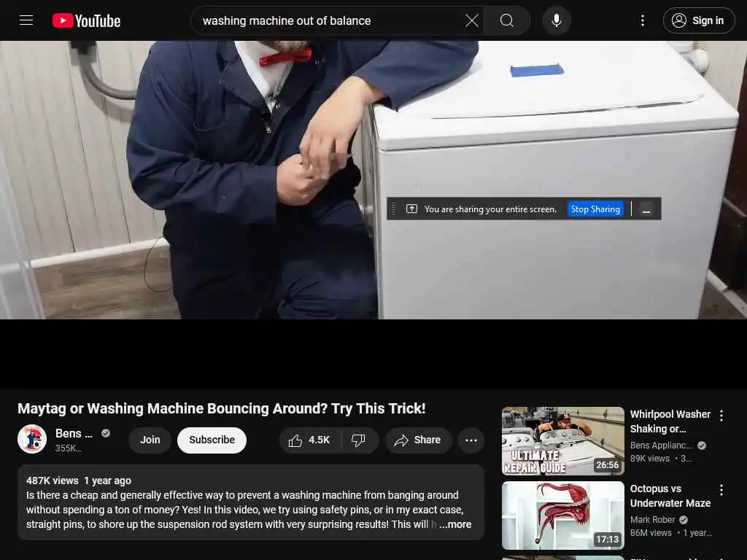Open Octopus vs Underwater Maze title
The image size is (747, 560).
(670, 496)
